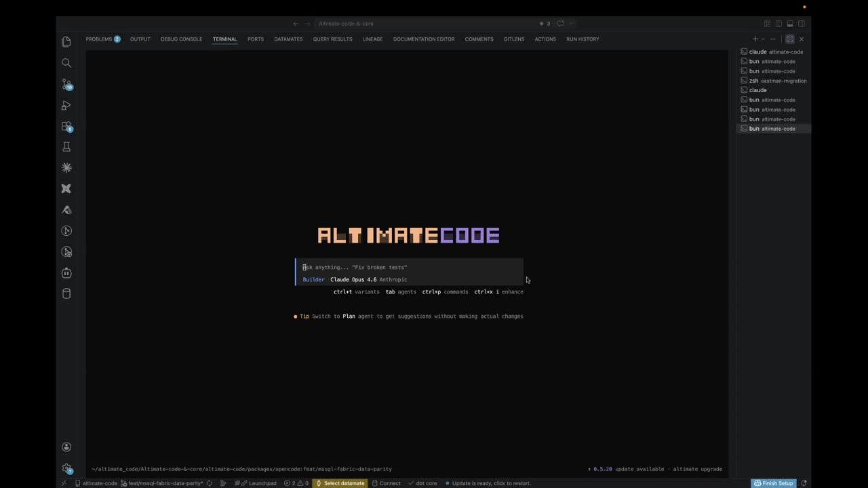Select the Terminal tab

pyautogui.click(x=224, y=39)
